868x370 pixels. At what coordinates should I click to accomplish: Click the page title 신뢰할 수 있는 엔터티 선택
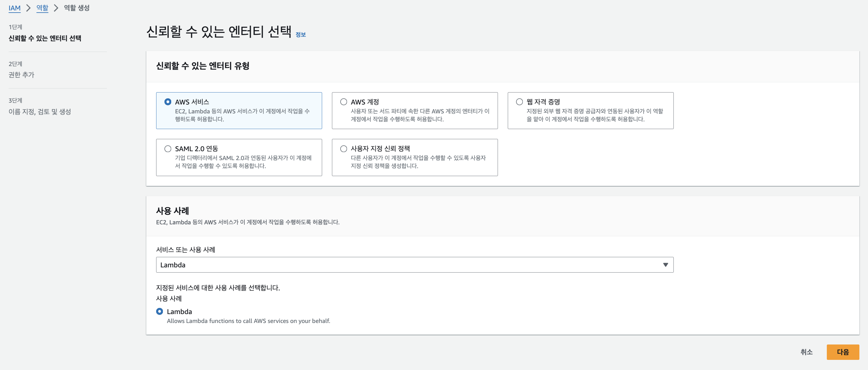pos(219,32)
